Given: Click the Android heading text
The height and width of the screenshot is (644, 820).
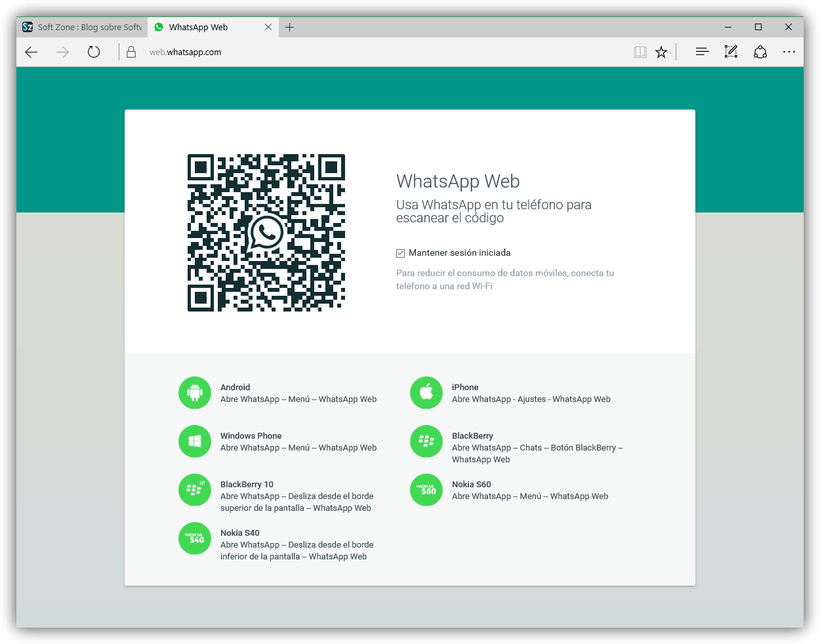Looking at the screenshot, I should pyautogui.click(x=235, y=388).
